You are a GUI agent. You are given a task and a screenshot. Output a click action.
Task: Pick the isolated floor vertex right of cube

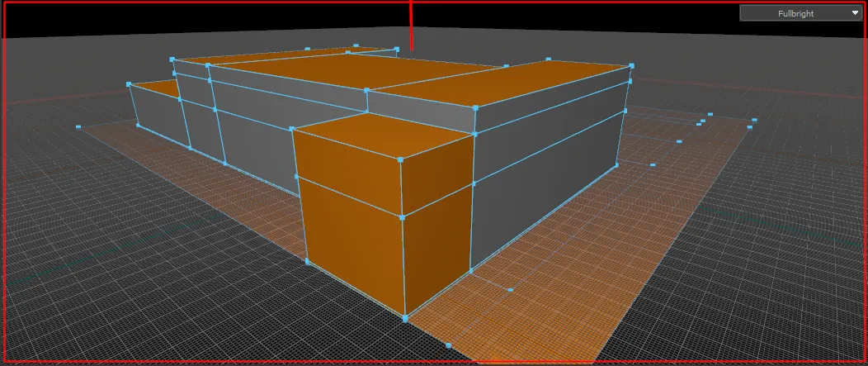click(510, 290)
